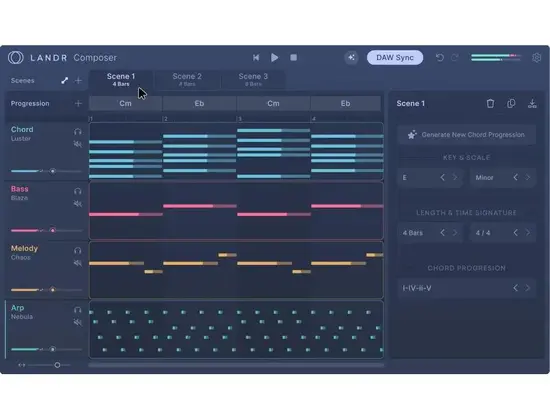The width and height of the screenshot is (550, 420).
Task: Select previous scale before Minor
Action: 515,178
